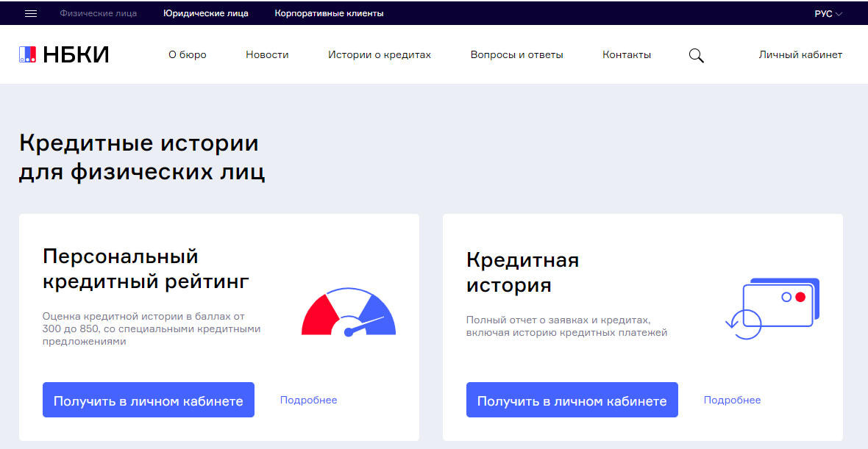This screenshot has width=868, height=449.
Task: Click the description Оценка кредитной истории в баллах
Action: point(152,329)
